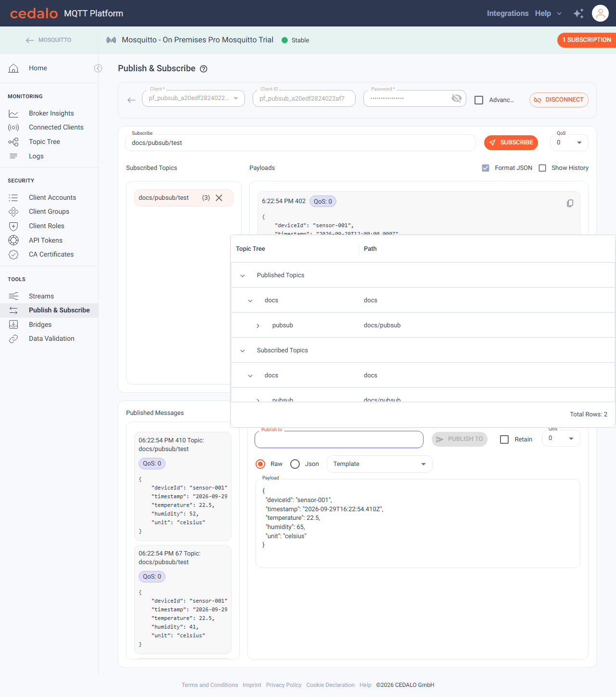Image resolution: width=616 pixels, height=697 pixels.
Task: Focus the Publish to input field
Action: tap(339, 439)
